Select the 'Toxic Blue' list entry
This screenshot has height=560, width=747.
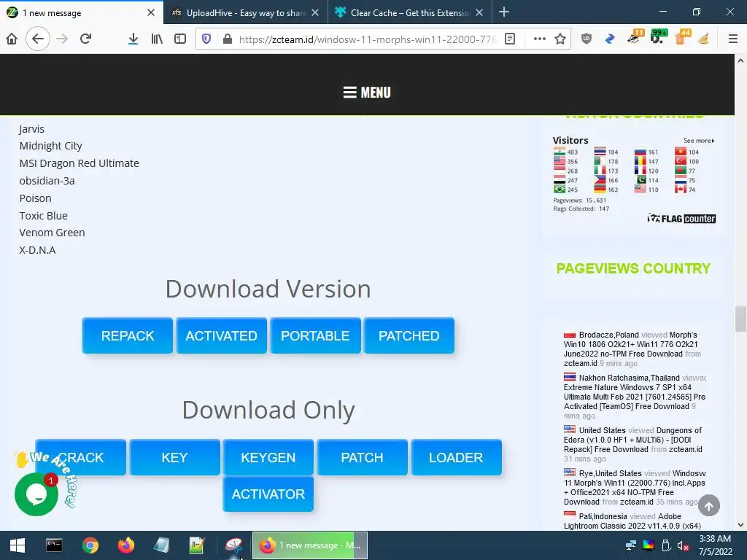pyautogui.click(x=43, y=216)
